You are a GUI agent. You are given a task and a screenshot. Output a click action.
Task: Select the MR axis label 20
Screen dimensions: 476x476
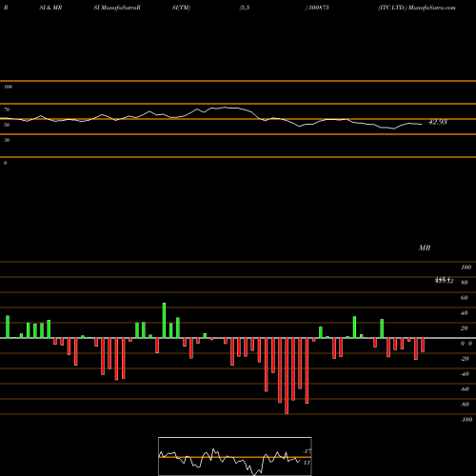pos(465,328)
